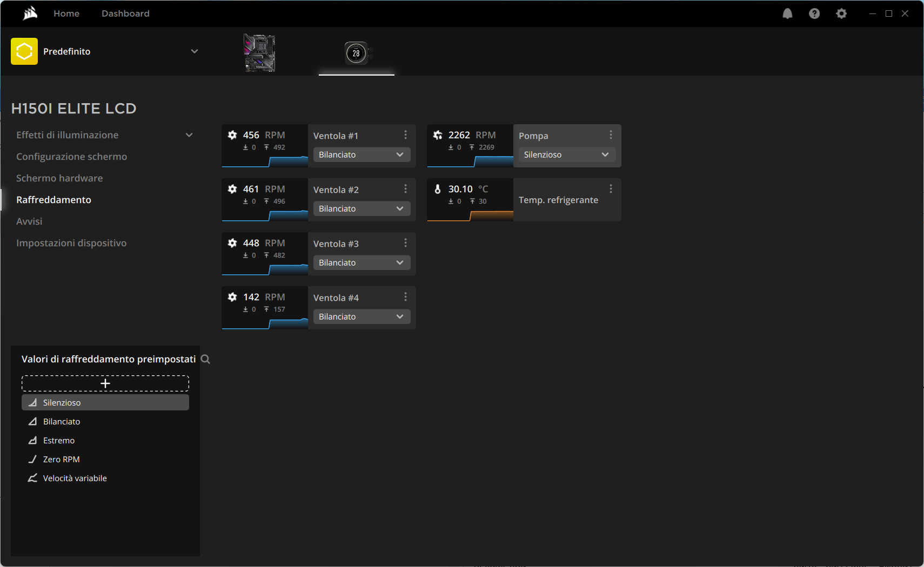Select Silenzioso cooling preset
The width and height of the screenshot is (924, 567).
coord(105,402)
